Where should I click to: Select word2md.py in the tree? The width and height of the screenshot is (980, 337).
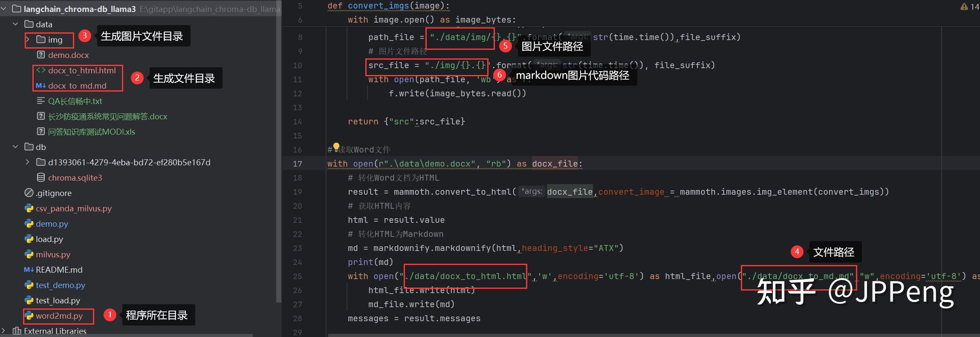(x=59, y=316)
